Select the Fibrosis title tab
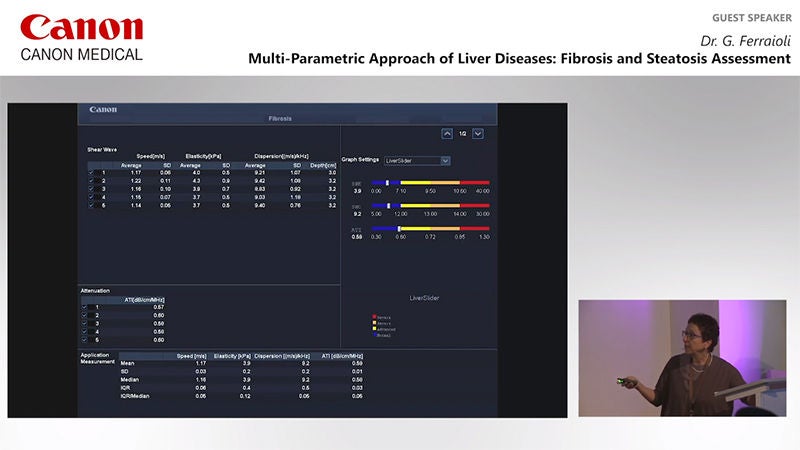Image resolution: width=800 pixels, height=450 pixels. pos(280,118)
